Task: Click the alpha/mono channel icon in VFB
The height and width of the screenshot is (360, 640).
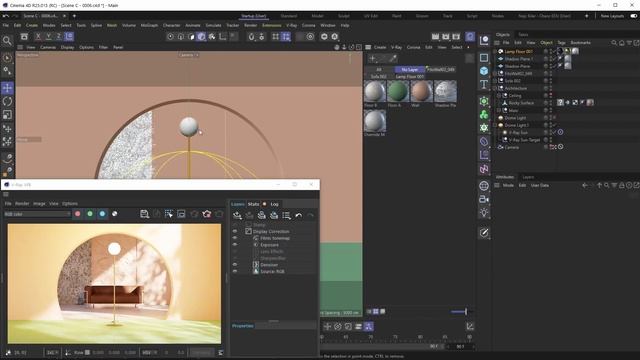Action: click(115, 214)
